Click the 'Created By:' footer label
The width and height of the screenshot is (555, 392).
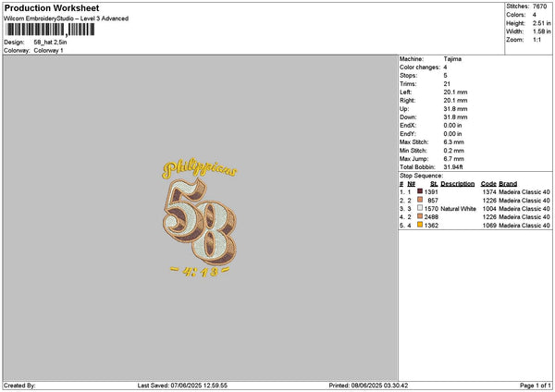(x=19, y=386)
